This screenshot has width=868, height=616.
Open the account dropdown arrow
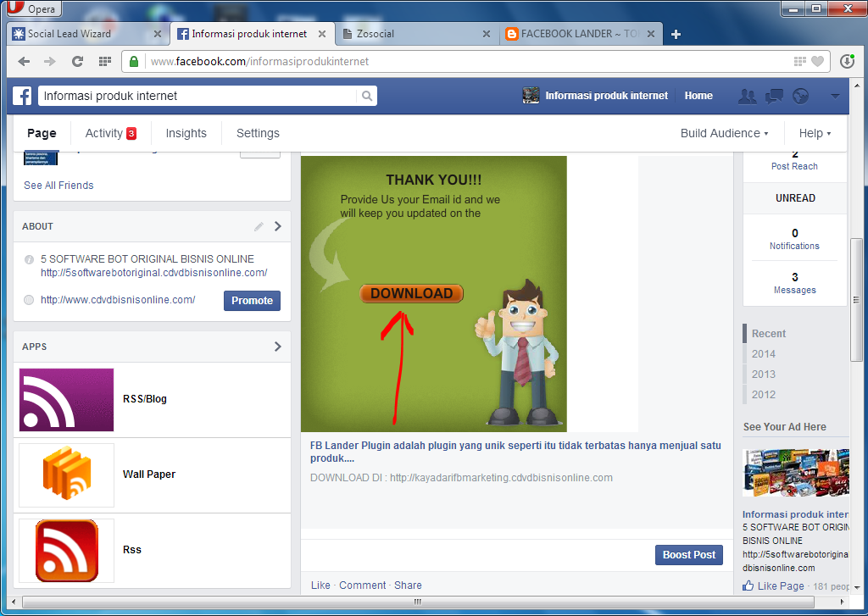point(835,97)
